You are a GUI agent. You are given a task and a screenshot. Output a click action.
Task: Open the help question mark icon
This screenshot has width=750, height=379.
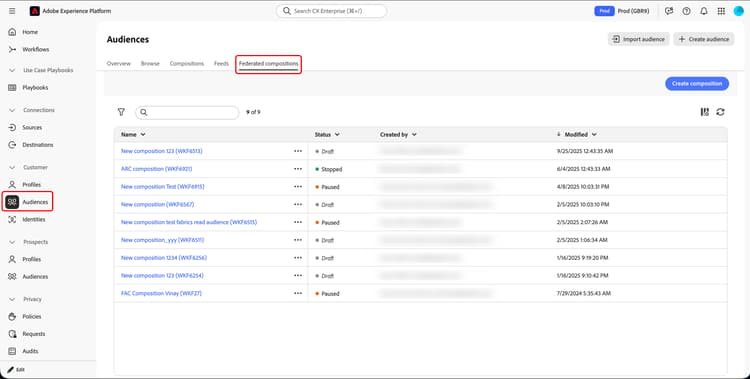pos(686,11)
